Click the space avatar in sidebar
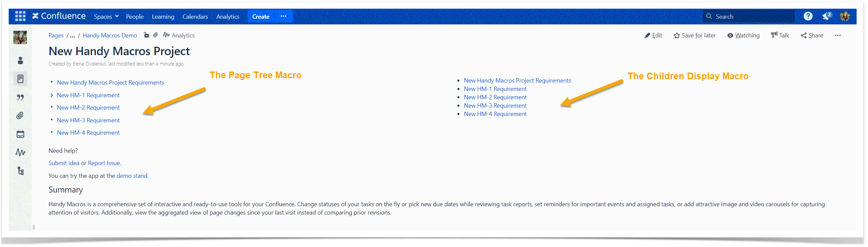The height and width of the screenshot is (247, 868). [20, 37]
